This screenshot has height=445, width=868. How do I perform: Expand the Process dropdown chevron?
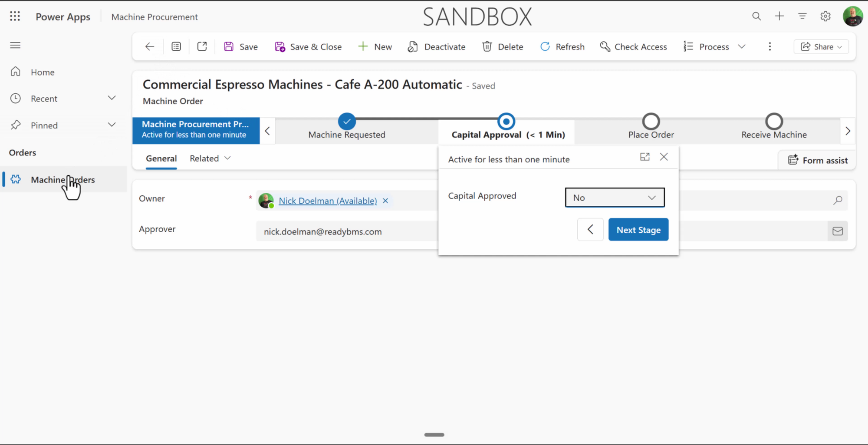click(742, 47)
